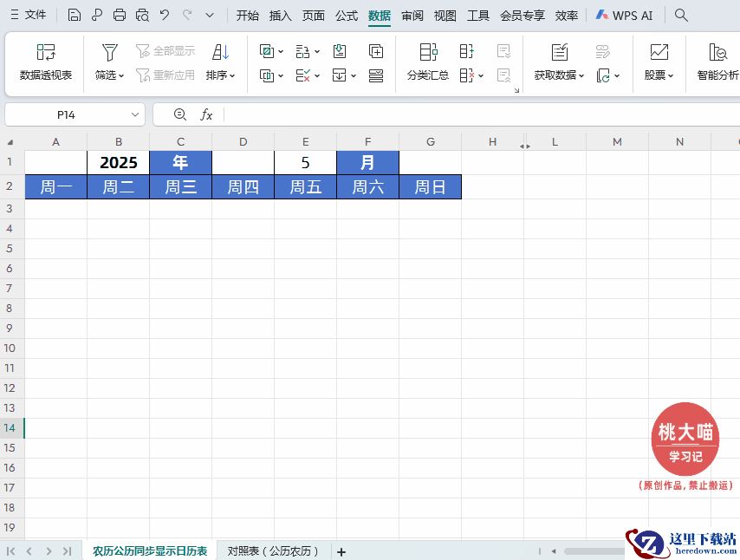Viewport: 740px width, 560px height.
Task: Click the refresh all icon
Action: [x=603, y=75]
